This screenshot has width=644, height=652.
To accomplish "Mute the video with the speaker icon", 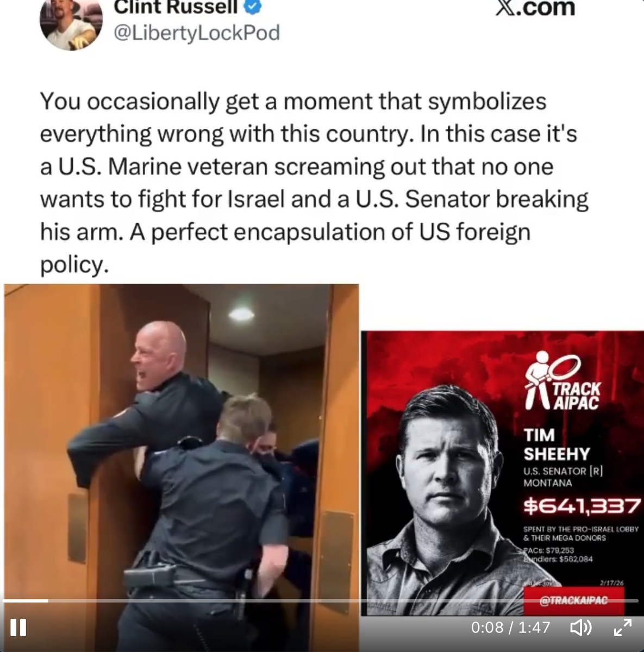I will click(580, 628).
